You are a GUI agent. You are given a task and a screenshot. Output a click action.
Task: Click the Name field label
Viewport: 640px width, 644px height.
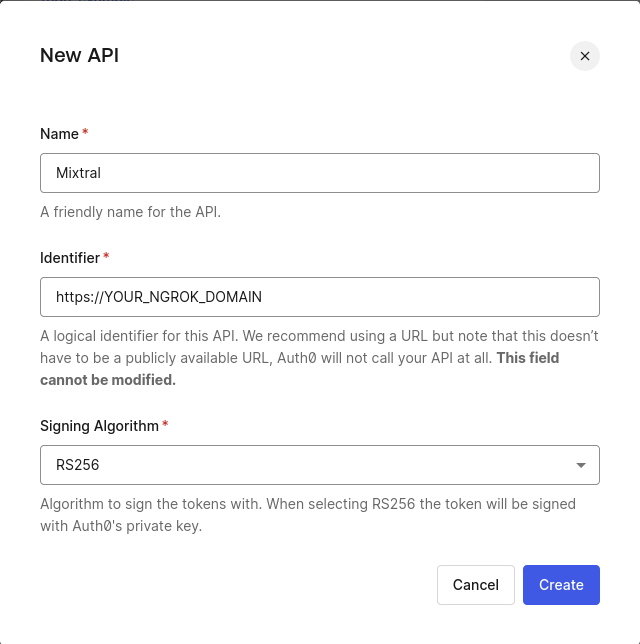[59, 133]
